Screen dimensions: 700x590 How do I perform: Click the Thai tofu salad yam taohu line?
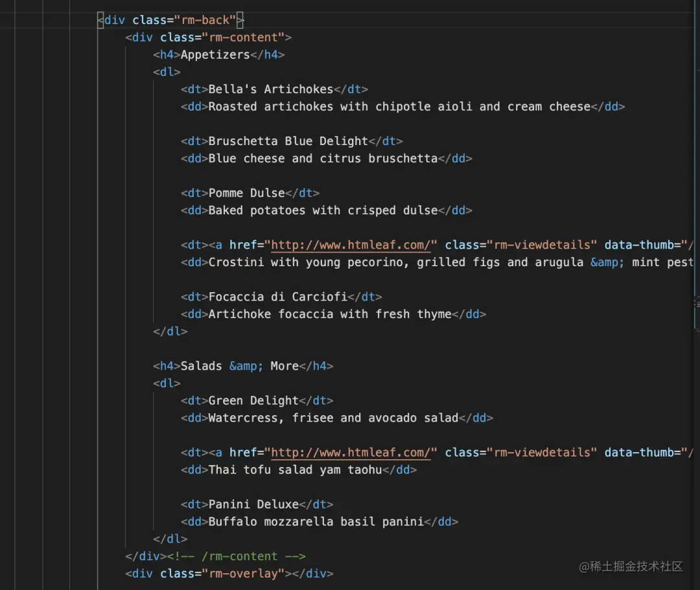coord(299,470)
